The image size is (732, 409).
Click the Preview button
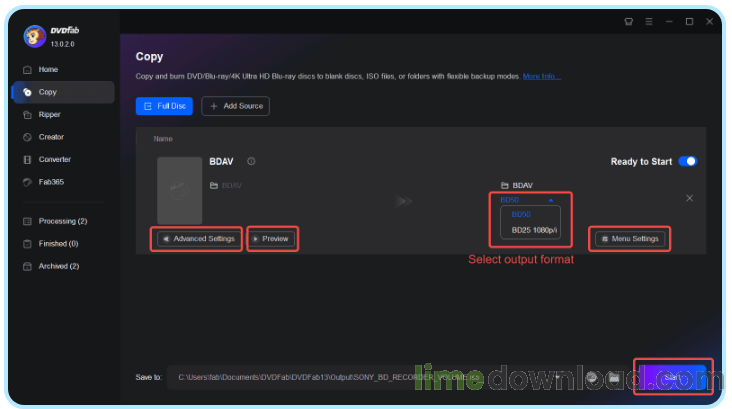point(272,239)
